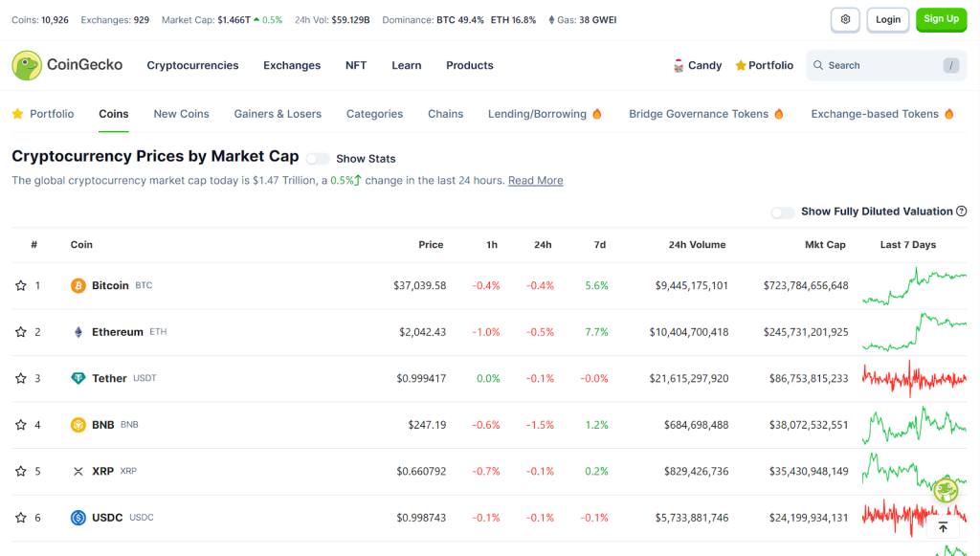Click the Ethereum diamond logo
Screen dimensions: 980x556
point(78,332)
